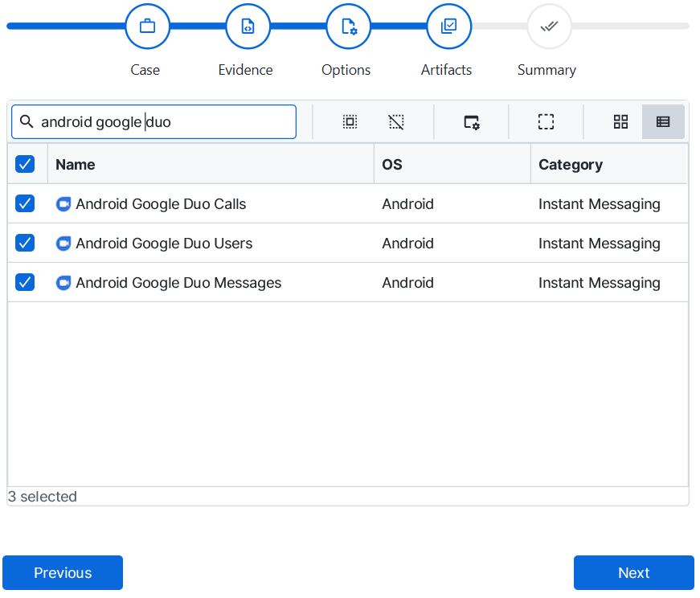Click the Duo icon beside Android Google Duo Users
This screenshot has width=700, height=598.
[x=63, y=244]
